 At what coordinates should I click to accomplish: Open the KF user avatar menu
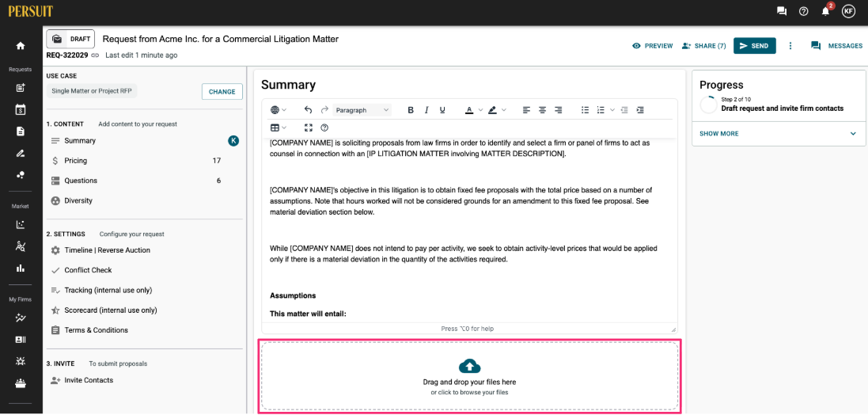(x=849, y=11)
